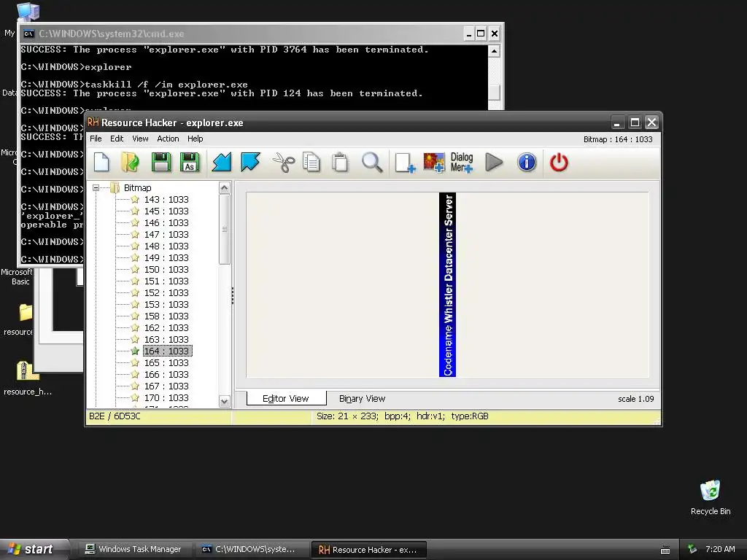
Task: Click the scale 1.09 label
Action: coord(636,399)
